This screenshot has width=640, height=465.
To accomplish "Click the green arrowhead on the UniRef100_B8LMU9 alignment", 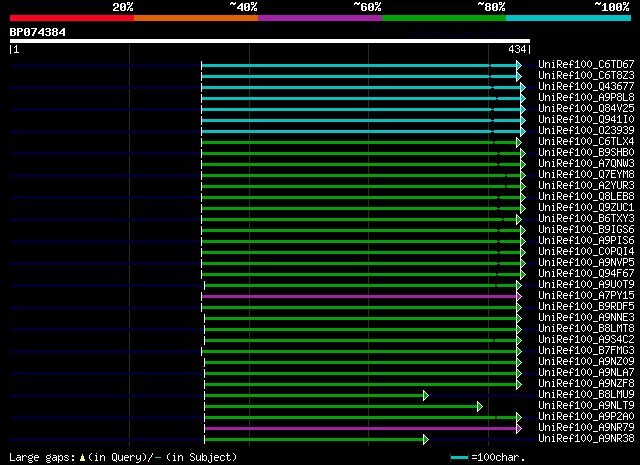I will click(426, 396).
